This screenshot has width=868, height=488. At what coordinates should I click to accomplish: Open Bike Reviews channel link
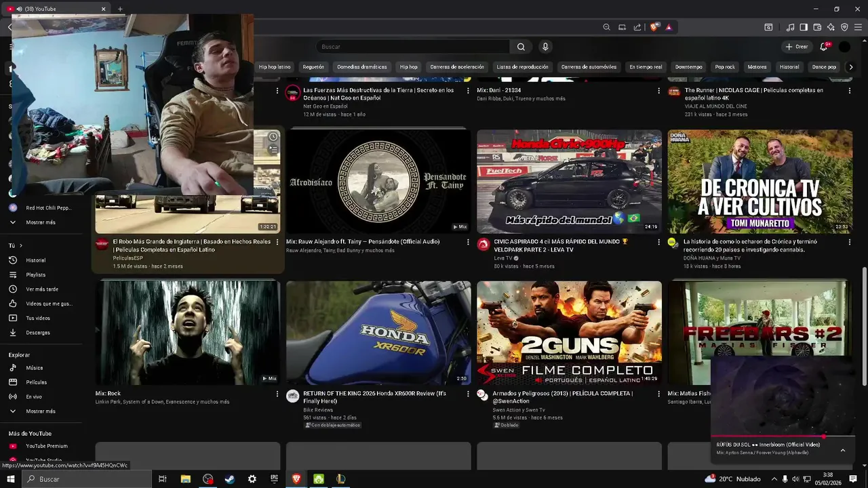(x=318, y=410)
